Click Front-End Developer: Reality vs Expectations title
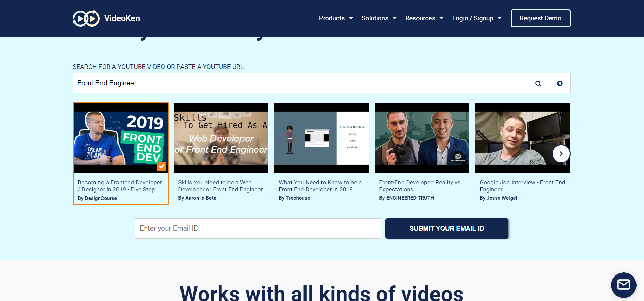 click(x=420, y=186)
